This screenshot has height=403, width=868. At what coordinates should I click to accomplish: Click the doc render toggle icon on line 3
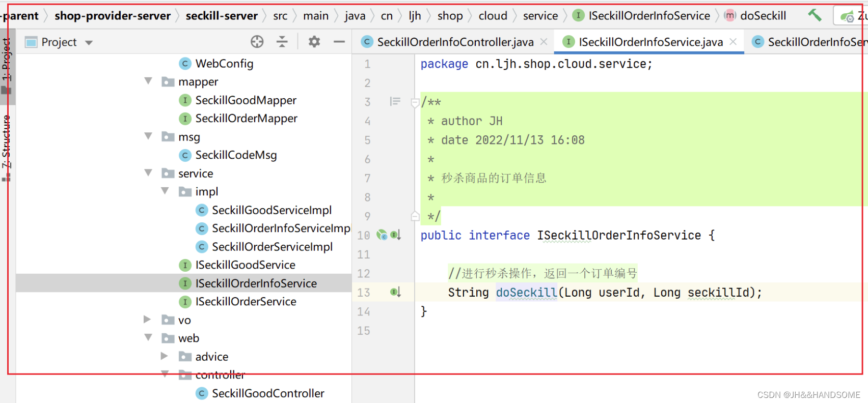point(395,101)
